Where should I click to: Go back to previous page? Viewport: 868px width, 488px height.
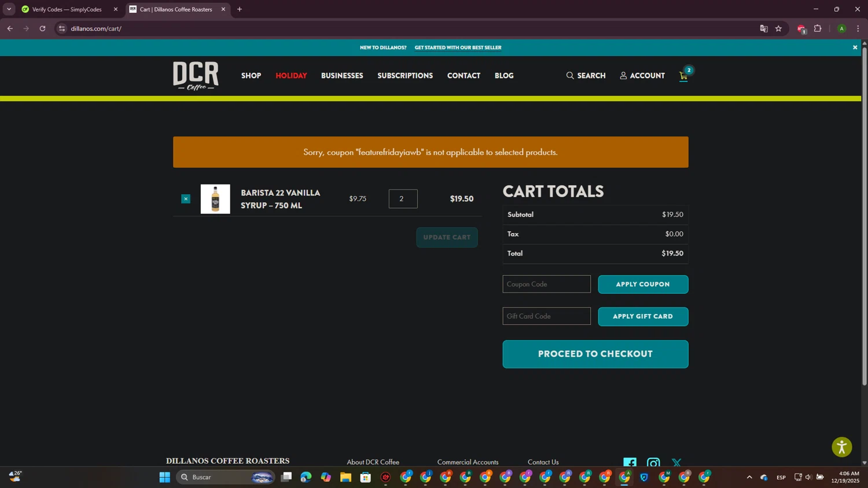[x=10, y=28]
